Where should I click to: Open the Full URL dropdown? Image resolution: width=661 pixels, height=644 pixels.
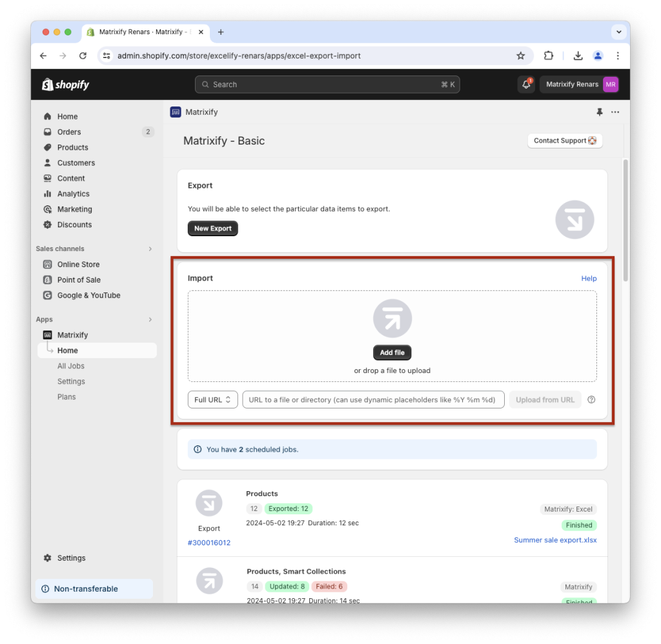coord(212,399)
